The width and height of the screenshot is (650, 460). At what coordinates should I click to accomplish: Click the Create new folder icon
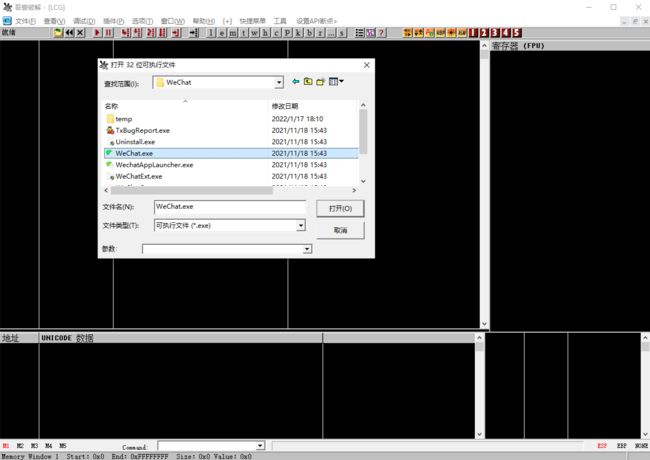coord(320,82)
